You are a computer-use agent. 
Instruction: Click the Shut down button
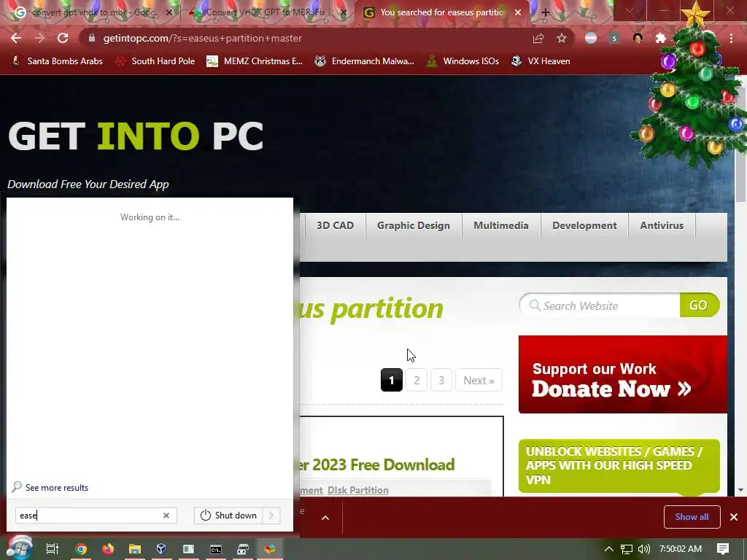228,516
